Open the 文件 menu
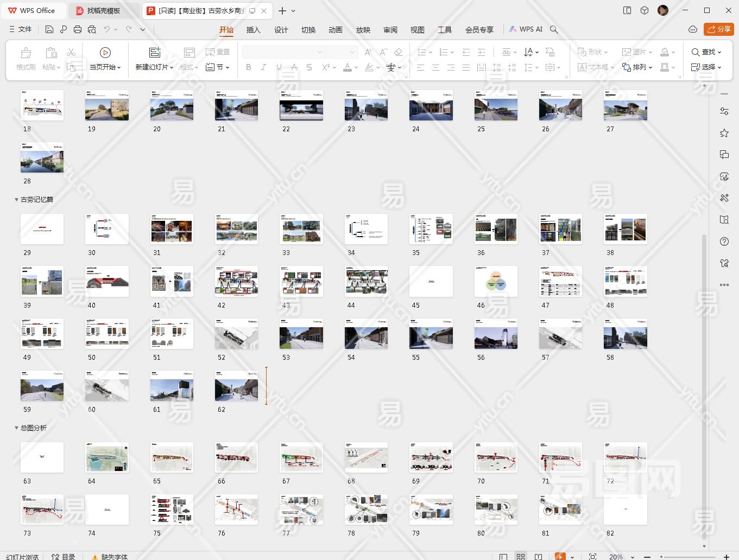This screenshot has height=560, width=739. (21, 29)
